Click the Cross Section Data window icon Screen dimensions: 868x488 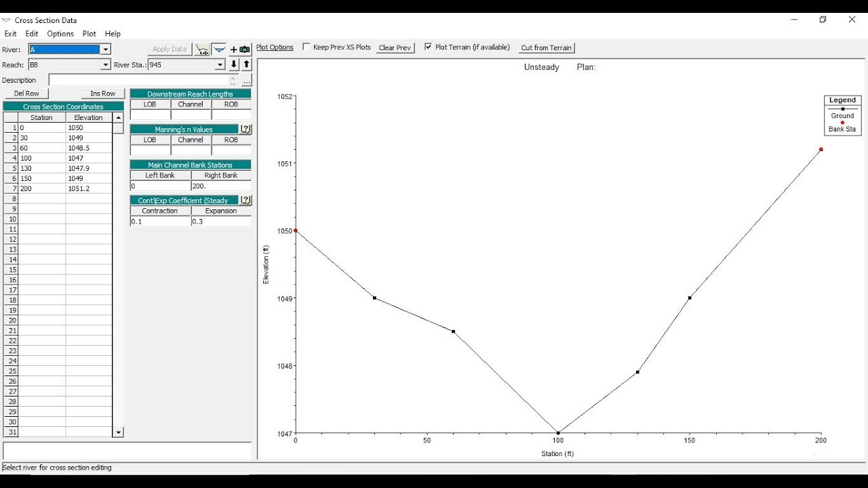(x=7, y=20)
